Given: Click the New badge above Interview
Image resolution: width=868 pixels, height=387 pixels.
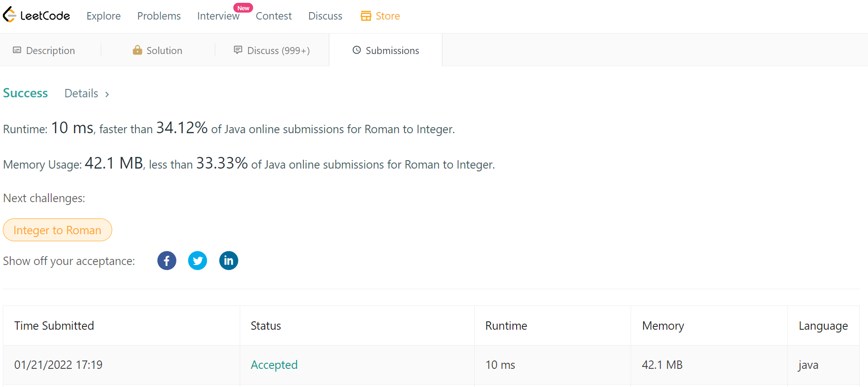Looking at the screenshot, I should point(243,8).
